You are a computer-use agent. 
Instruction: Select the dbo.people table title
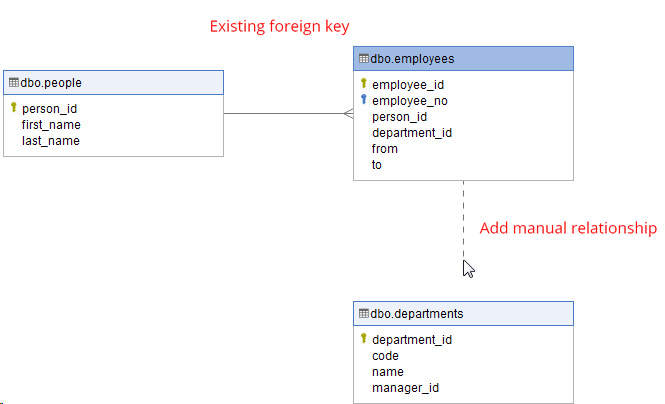tap(51, 82)
